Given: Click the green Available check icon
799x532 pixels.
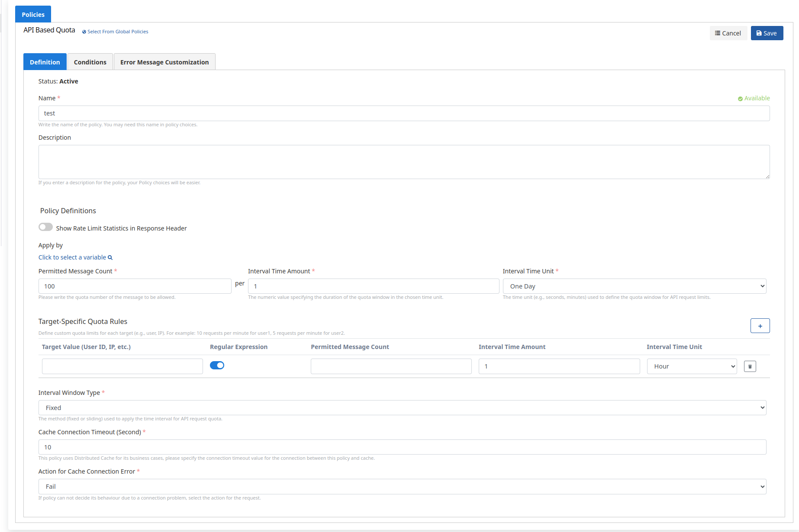Looking at the screenshot, I should [740, 99].
